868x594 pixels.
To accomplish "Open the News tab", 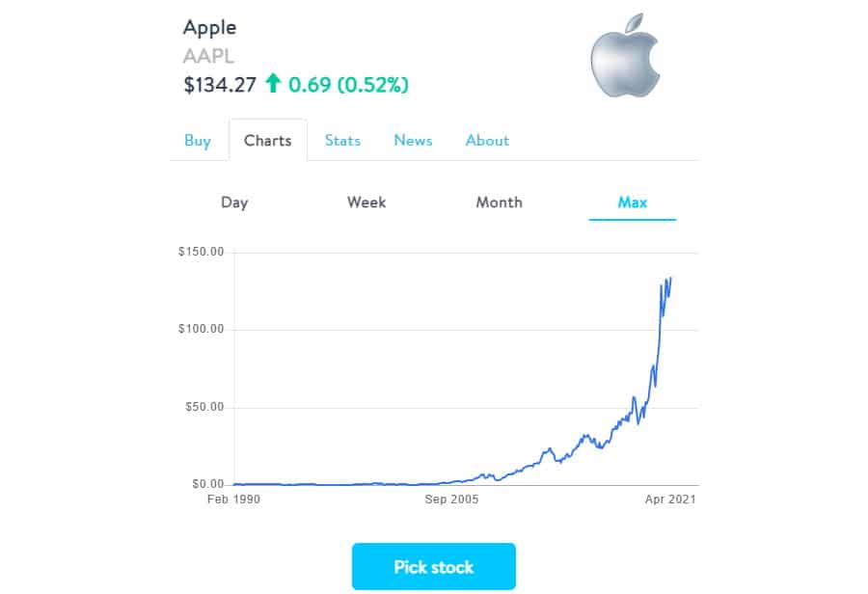I will 413,141.
